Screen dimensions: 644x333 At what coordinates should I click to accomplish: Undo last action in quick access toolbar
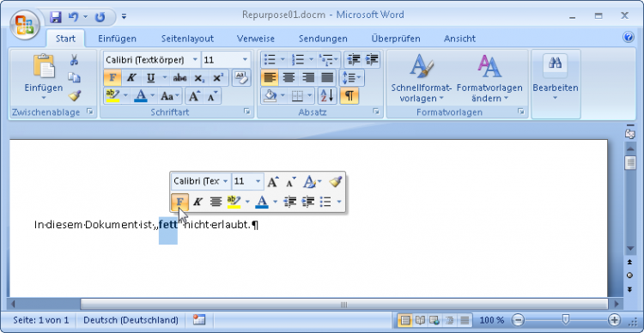coord(74,17)
